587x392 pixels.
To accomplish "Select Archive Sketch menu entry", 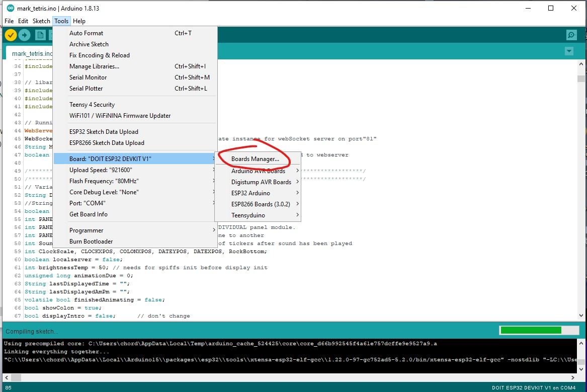I will click(x=135, y=44).
